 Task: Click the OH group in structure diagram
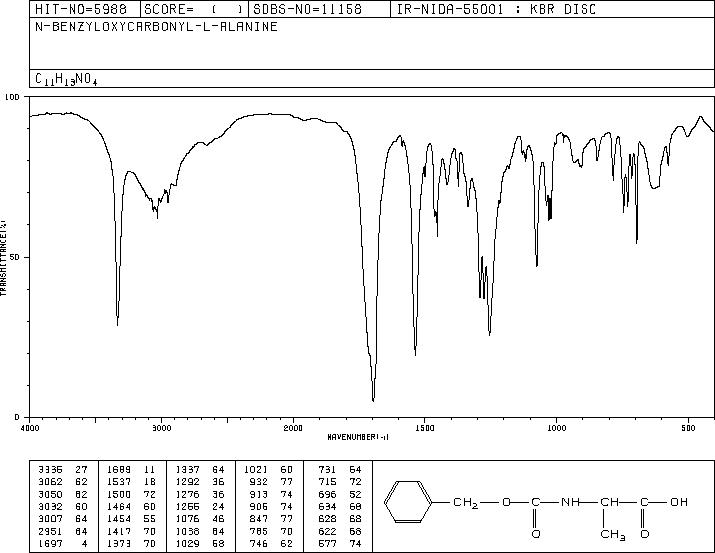click(x=679, y=502)
